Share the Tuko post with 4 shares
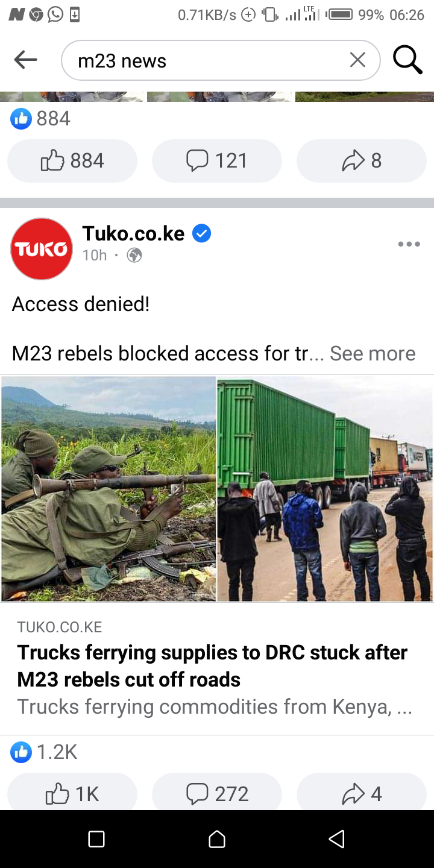 click(x=362, y=791)
